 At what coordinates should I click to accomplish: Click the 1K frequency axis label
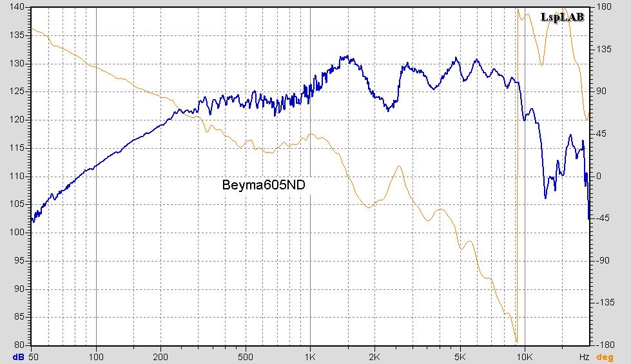click(x=310, y=357)
